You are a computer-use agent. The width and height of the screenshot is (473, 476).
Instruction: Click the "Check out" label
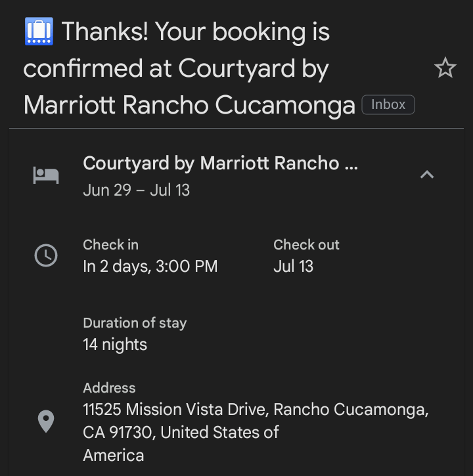(x=306, y=245)
